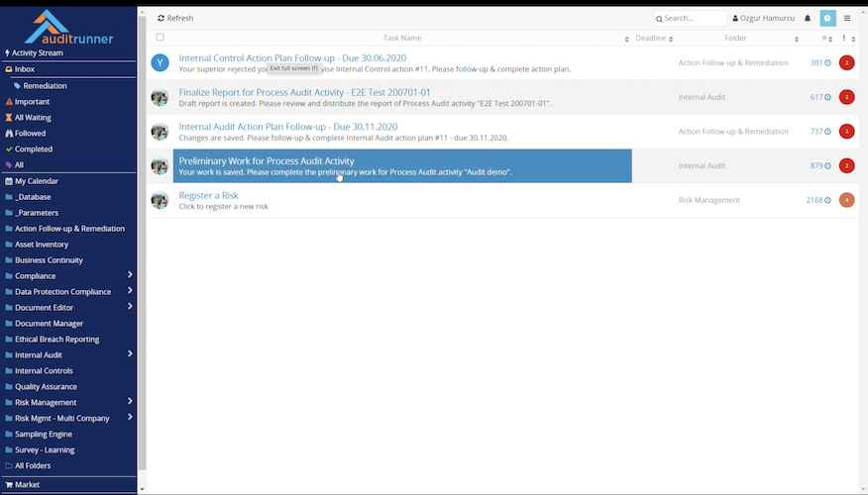Image resolution: width=868 pixels, height=495 pixels.
Task: Show All Waiting tasks
Action: [28, 117]
